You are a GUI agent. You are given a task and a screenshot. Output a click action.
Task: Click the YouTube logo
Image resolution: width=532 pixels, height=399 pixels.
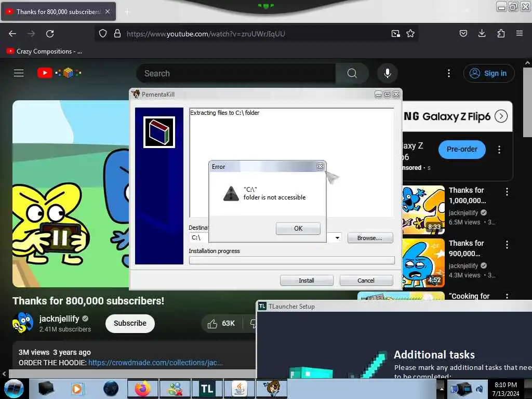point(59,73)
